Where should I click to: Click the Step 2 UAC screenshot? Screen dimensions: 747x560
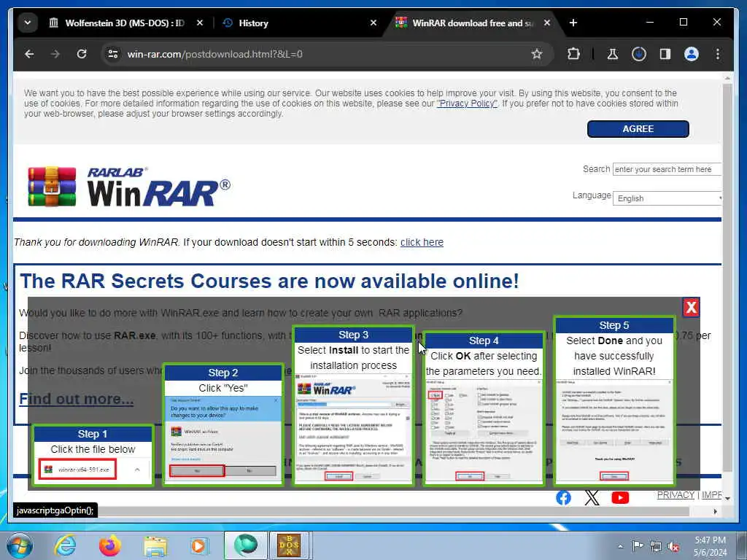pos(223,437)
